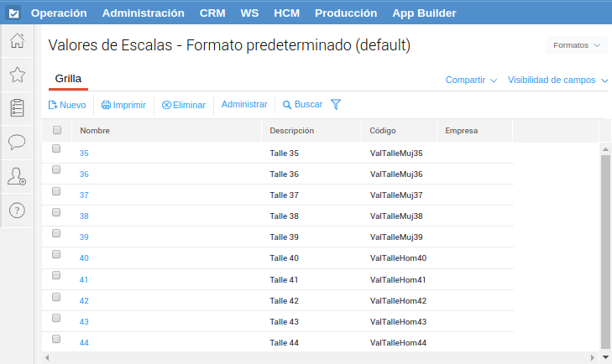Open the clipboard tasks icon in sidebar
This screenshot has height=364, width=612.
(x=17, y=108)
